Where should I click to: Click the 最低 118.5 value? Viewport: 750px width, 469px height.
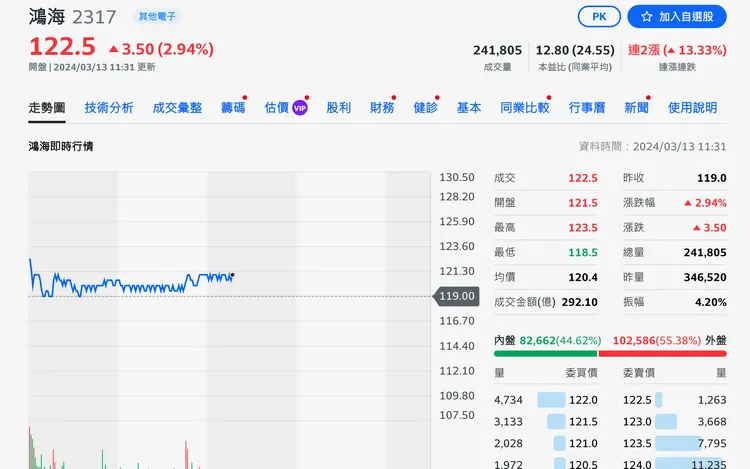(x=583, y=252)
